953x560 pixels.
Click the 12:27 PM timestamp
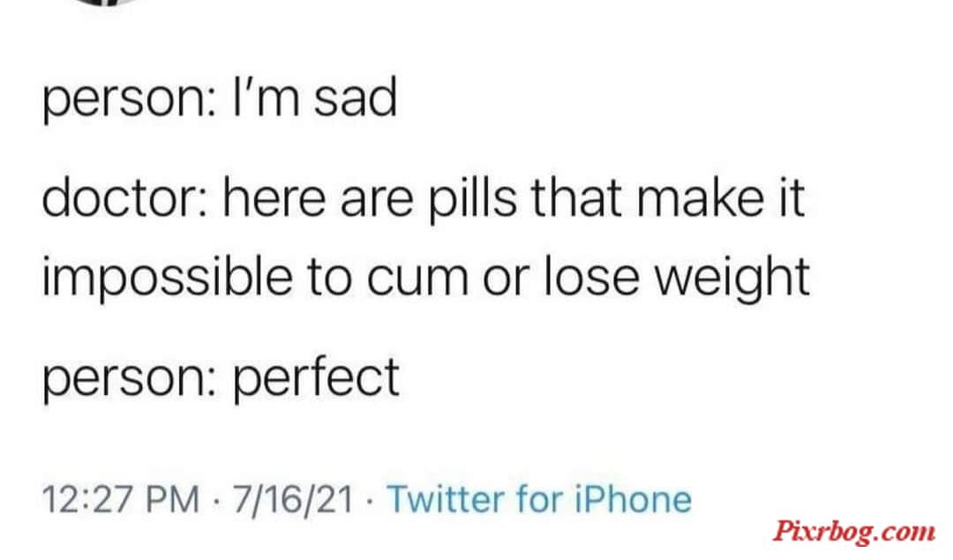(120, 499)
